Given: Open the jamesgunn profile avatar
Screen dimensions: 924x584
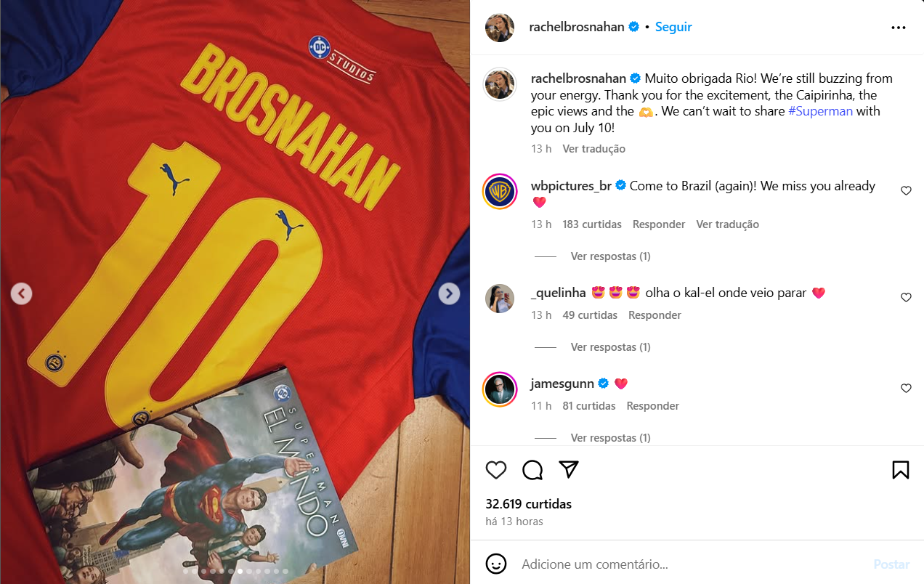Looking at the screenshot, I should pyautogui.click(x=500, y=390).
